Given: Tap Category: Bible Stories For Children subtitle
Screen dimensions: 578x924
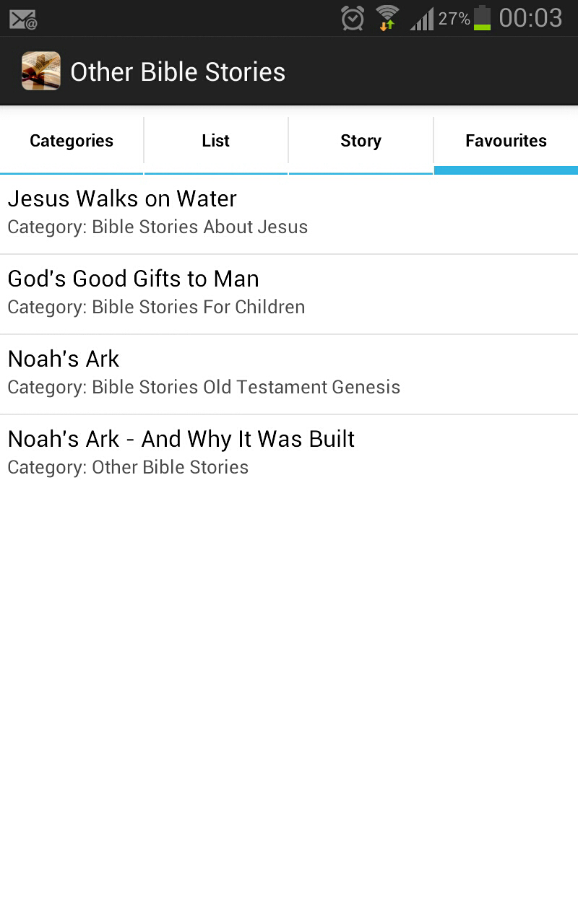Looking at the screenshot, I should pyautogui.click(x=156, y=308).
